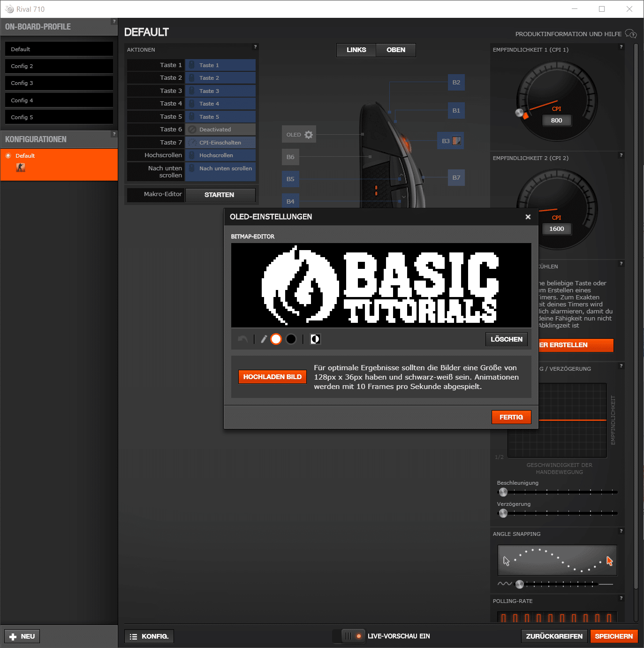Viewport: 644px width, 648px height.
Task: Click the undo arrow in bitmap editor
Action: tap(242, 339)
